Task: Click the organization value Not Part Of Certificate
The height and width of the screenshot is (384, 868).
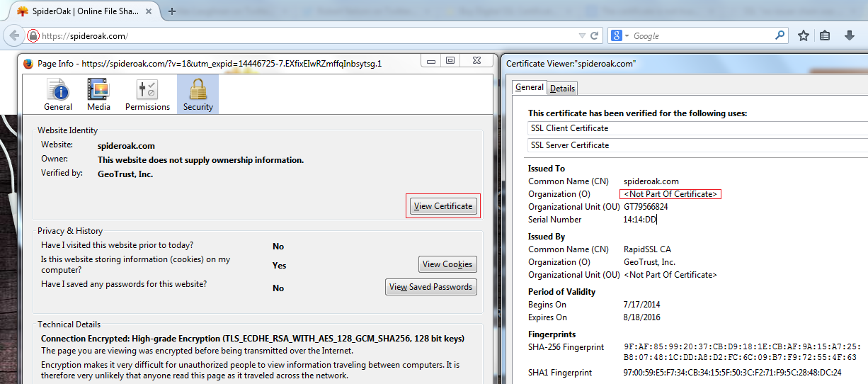Action: [670, 194]
